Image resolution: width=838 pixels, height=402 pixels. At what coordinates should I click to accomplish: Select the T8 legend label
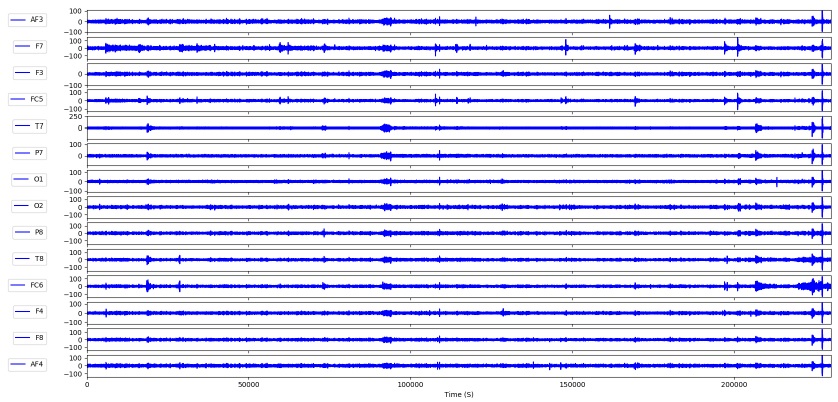(30, 259)
